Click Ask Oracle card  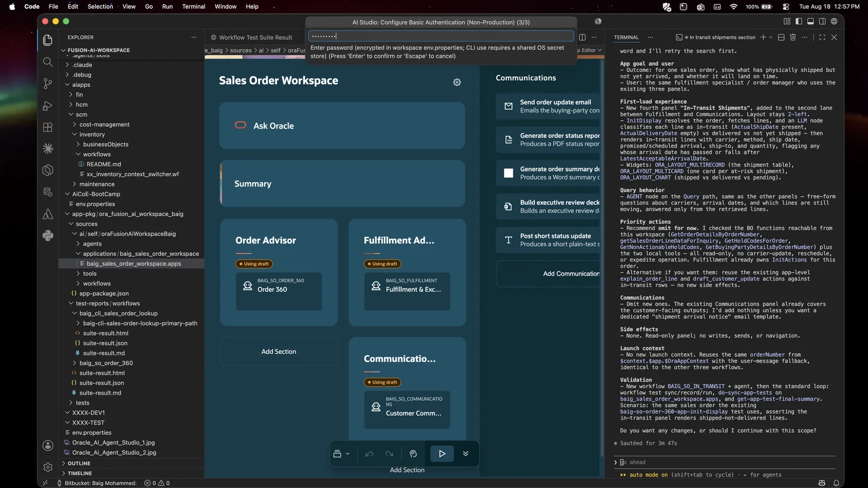click(x=342, y=126)
